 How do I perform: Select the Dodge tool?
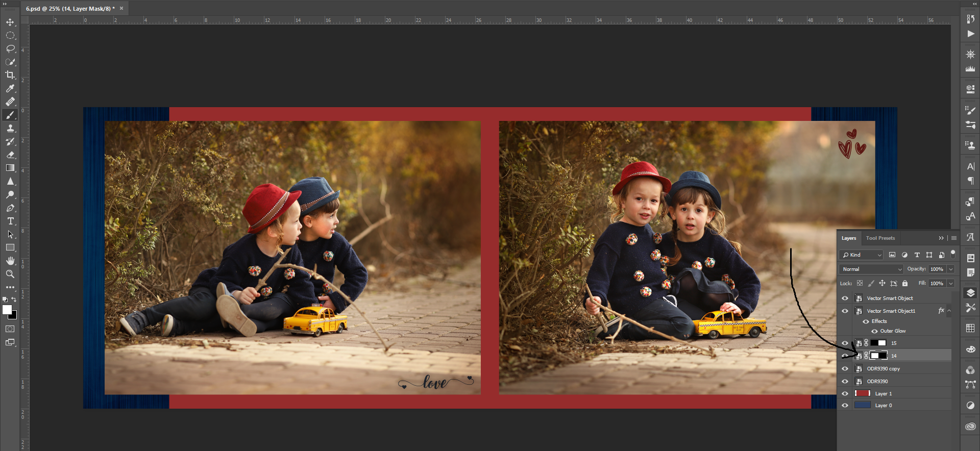10,194
